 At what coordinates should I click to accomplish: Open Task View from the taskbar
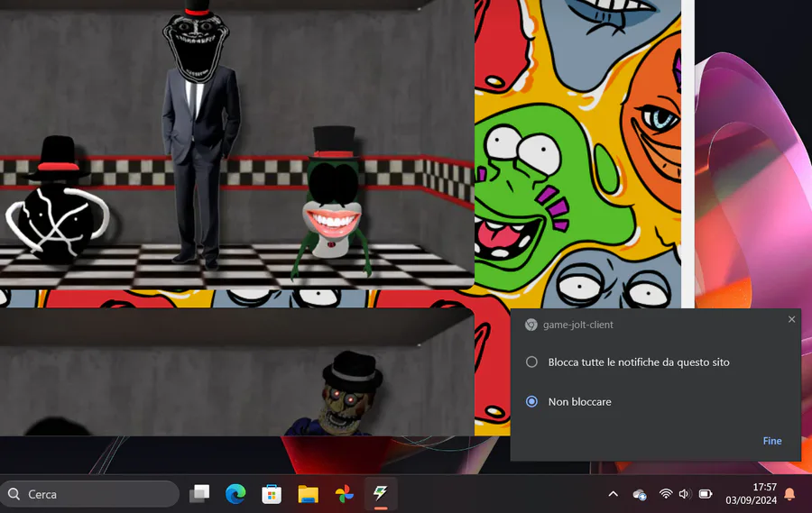tap(199, 494)
